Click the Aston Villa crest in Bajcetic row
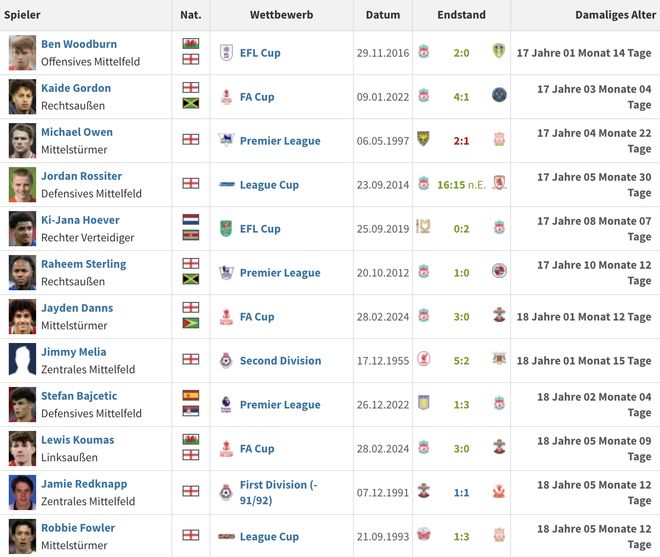660x557 pixels. coord(423,403)
